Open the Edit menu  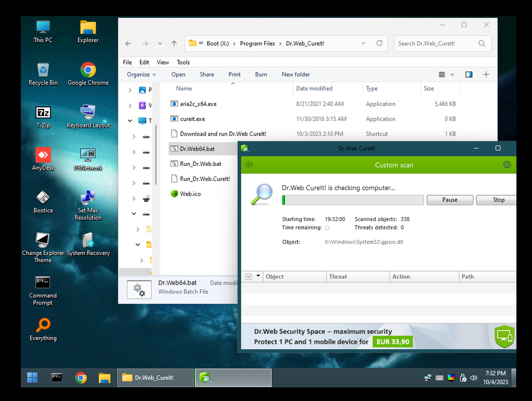(x=144, y=62)
